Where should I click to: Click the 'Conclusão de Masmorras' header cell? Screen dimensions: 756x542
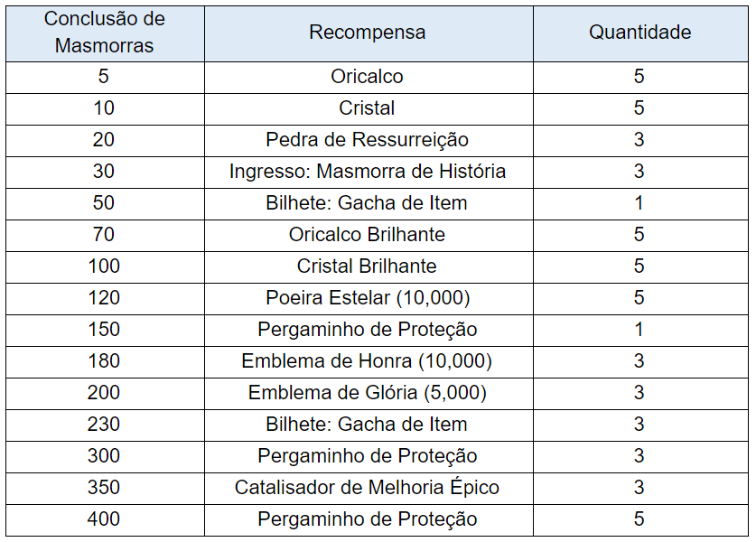point(104,33)
